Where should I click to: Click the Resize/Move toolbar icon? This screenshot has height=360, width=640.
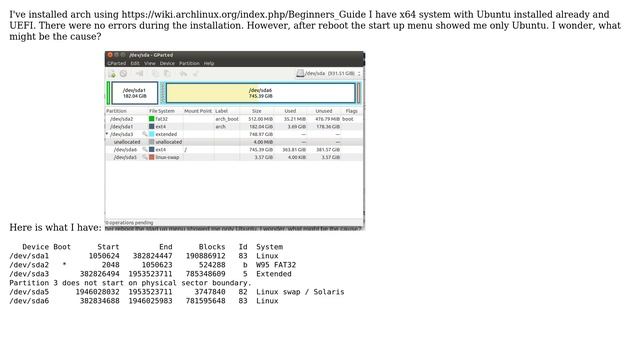coord(140,73)
